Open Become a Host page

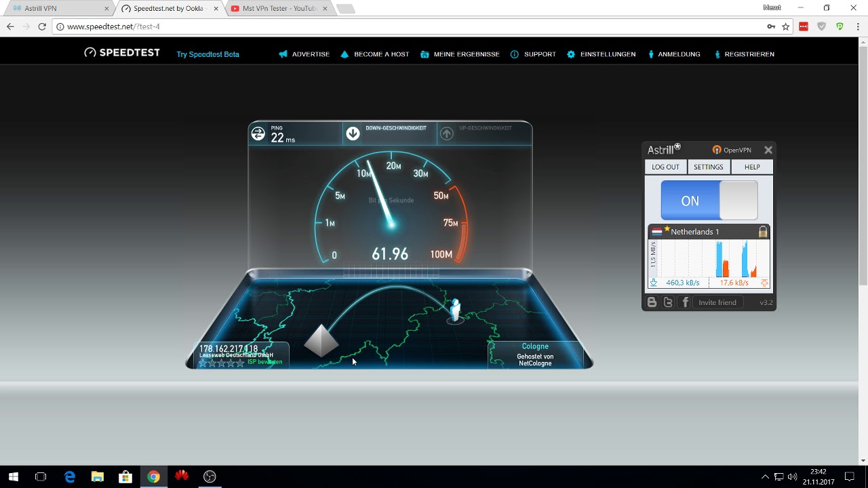[x=374, y=54]
